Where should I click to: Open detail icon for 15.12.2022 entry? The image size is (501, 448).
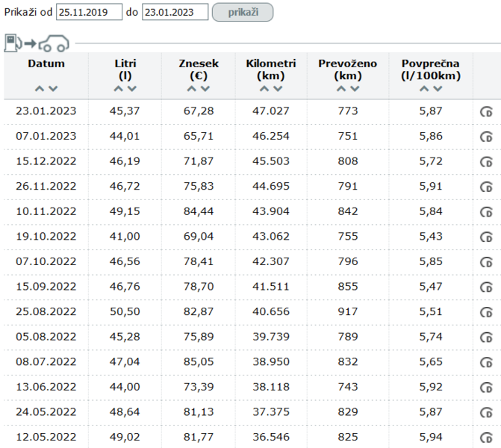(486, 162)
